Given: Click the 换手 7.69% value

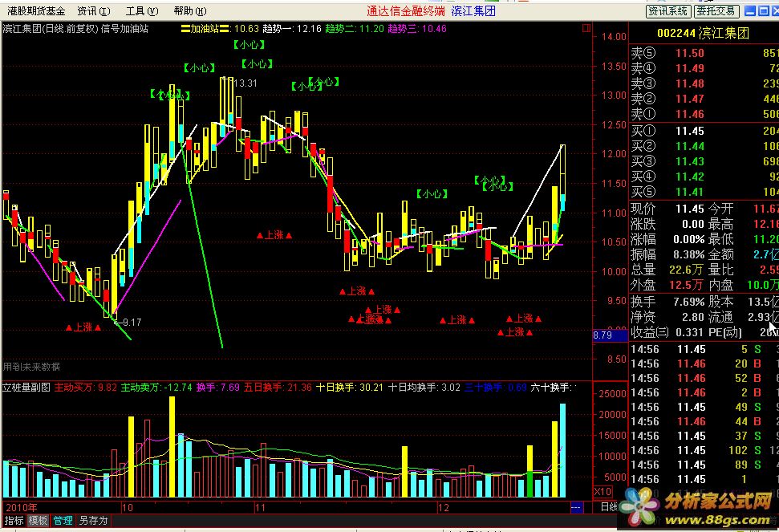Looking at the screenshot, I should (x=688, y=302).
